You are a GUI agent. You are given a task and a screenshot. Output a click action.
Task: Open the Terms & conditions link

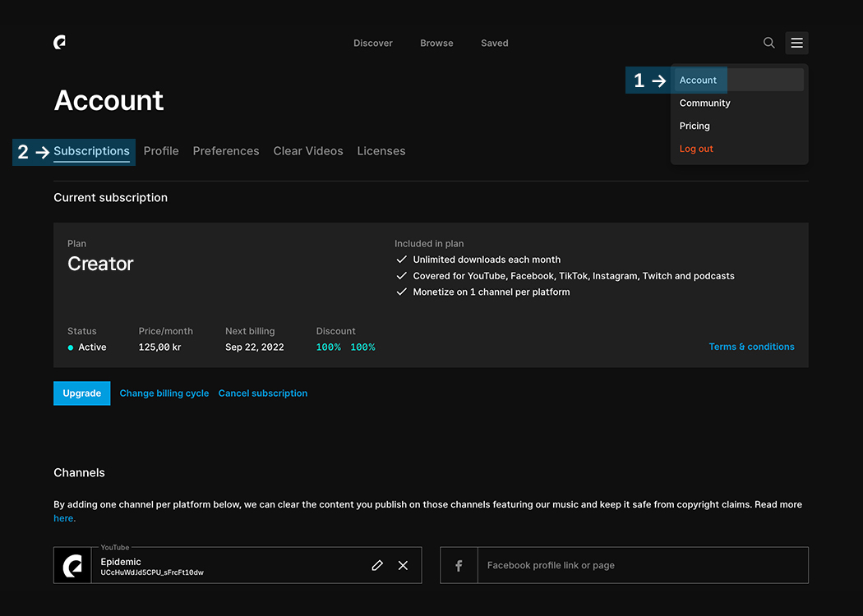tap(751, 347)
